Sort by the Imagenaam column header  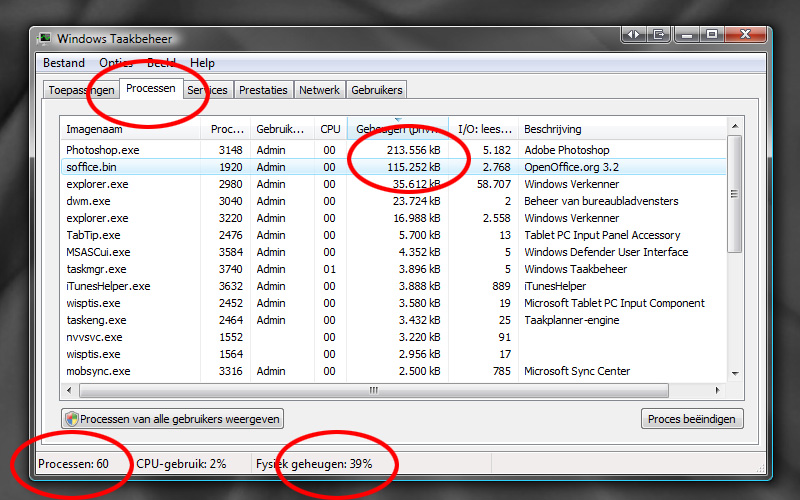(x=130, y=129)
